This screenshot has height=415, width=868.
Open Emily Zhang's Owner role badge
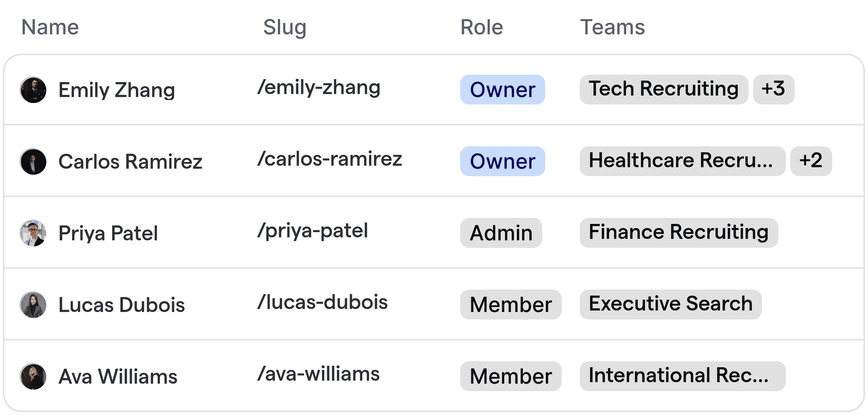502,90
